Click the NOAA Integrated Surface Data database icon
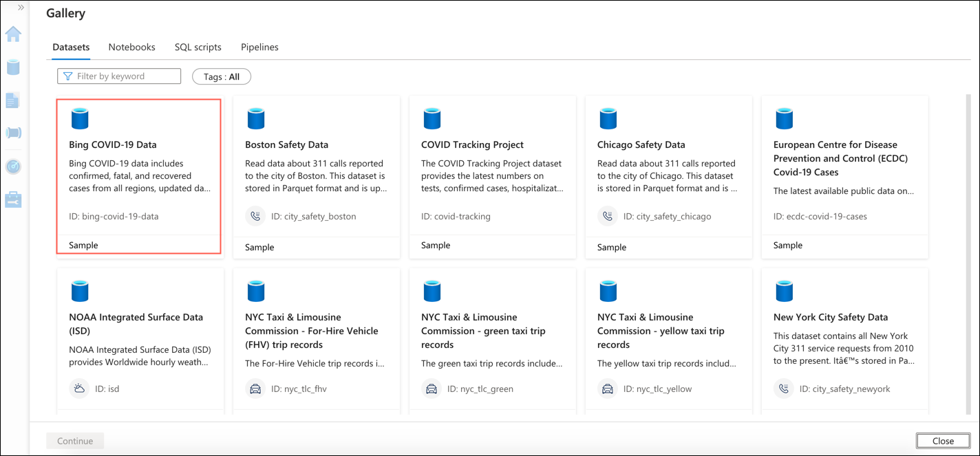Viewport: 980px width, 456px height. pos(80,291)
